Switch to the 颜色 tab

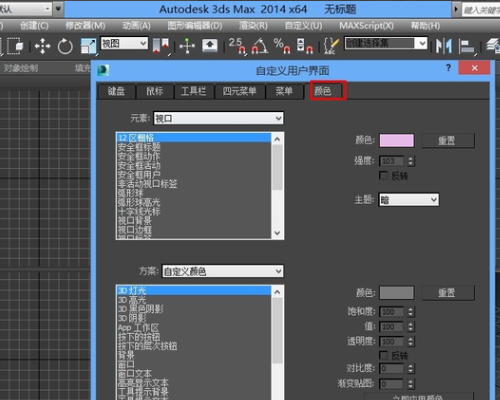coord(323,91)
